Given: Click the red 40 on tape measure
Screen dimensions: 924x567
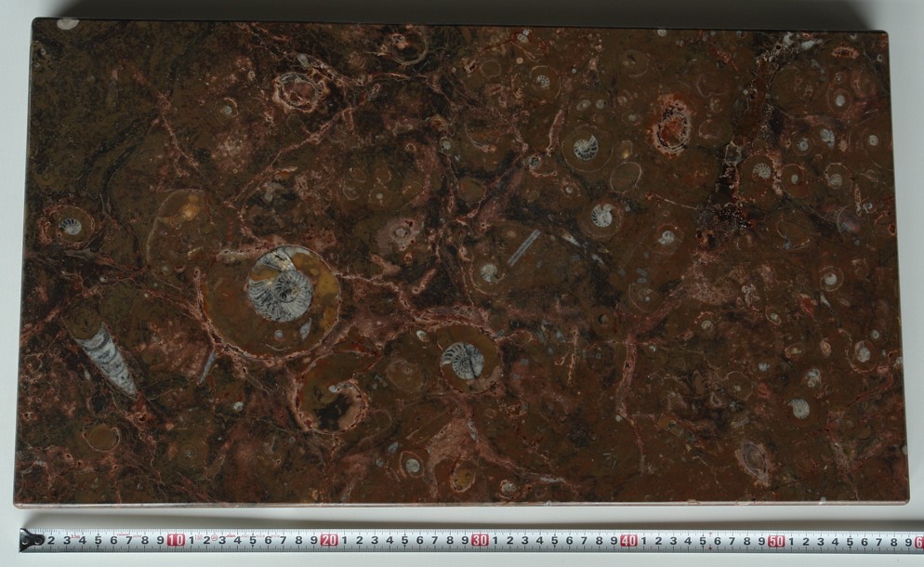Looking at the screenshot, I should tap(629, 540).
